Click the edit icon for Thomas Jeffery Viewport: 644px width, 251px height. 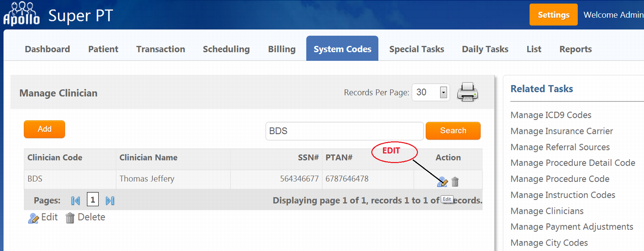click(442, 182)
